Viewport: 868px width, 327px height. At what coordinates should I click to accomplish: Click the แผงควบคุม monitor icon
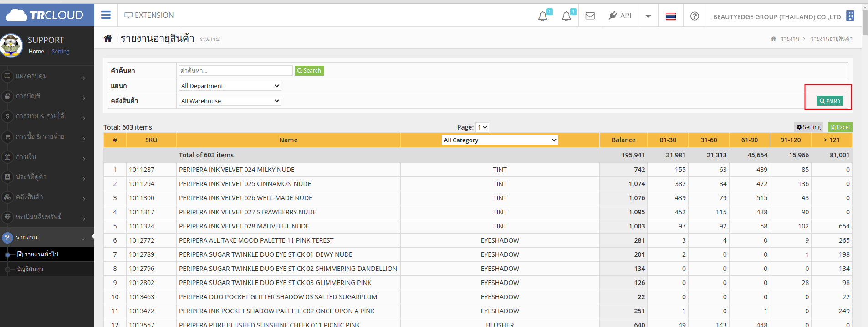[x=7, y=76]
